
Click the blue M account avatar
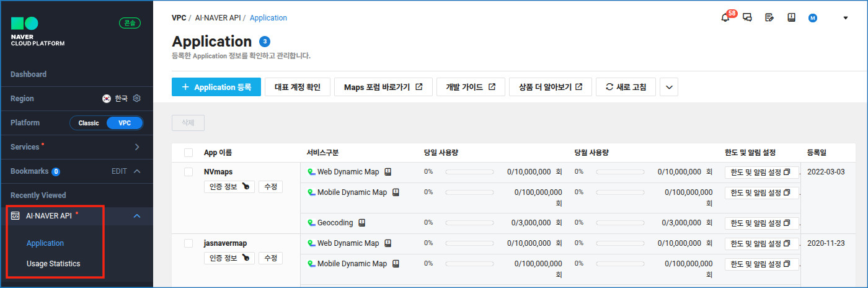coord(813,18)
